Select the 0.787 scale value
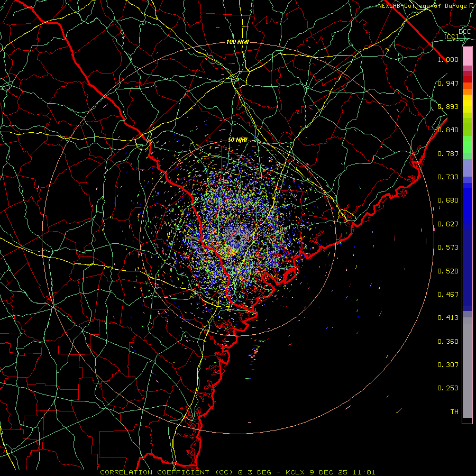Screen dimensions: 476x476 click(x=448, y=153)
